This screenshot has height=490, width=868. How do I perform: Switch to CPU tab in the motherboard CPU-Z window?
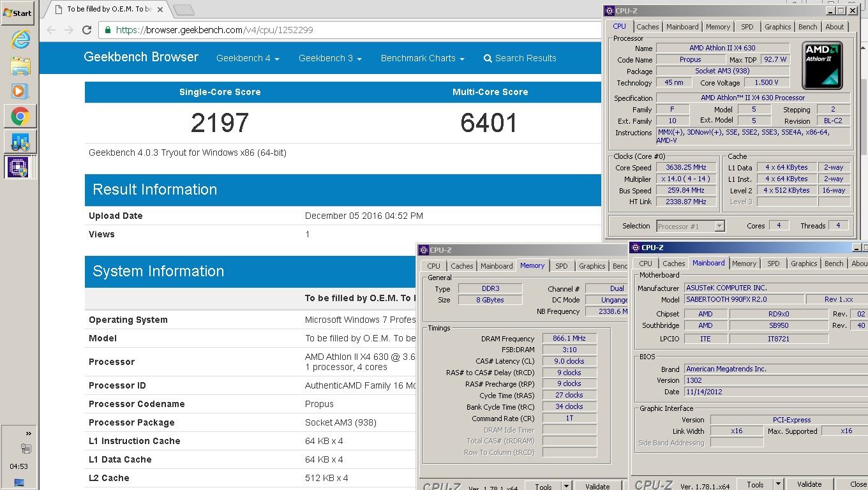[x=646, y=264]
